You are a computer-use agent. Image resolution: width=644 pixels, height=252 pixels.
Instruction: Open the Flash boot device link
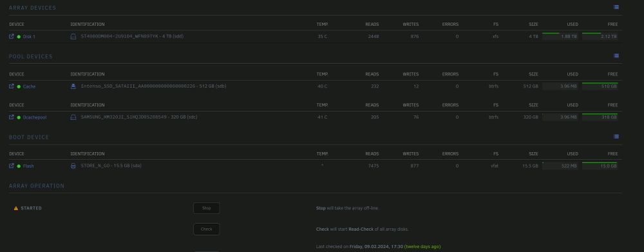pos(28,166)
